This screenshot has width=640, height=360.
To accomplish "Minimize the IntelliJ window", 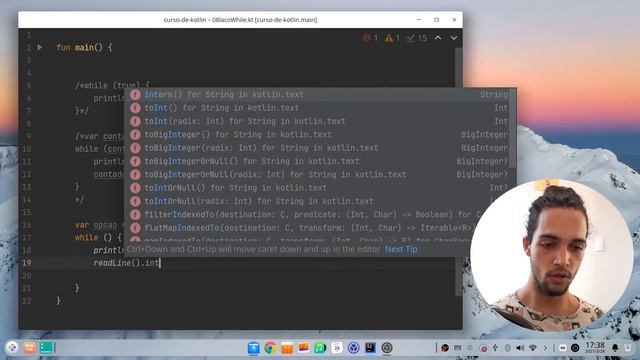I will 419,20.
